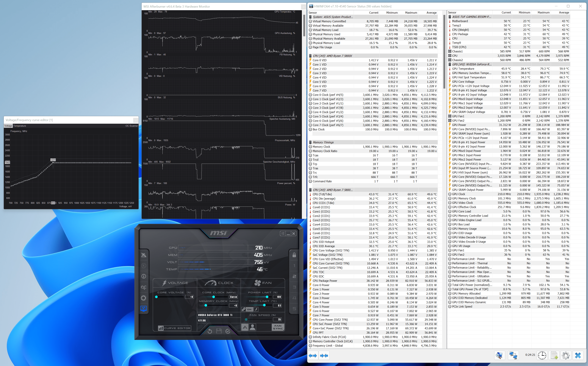Open Afterburner settings gear icon

(143, 298)
